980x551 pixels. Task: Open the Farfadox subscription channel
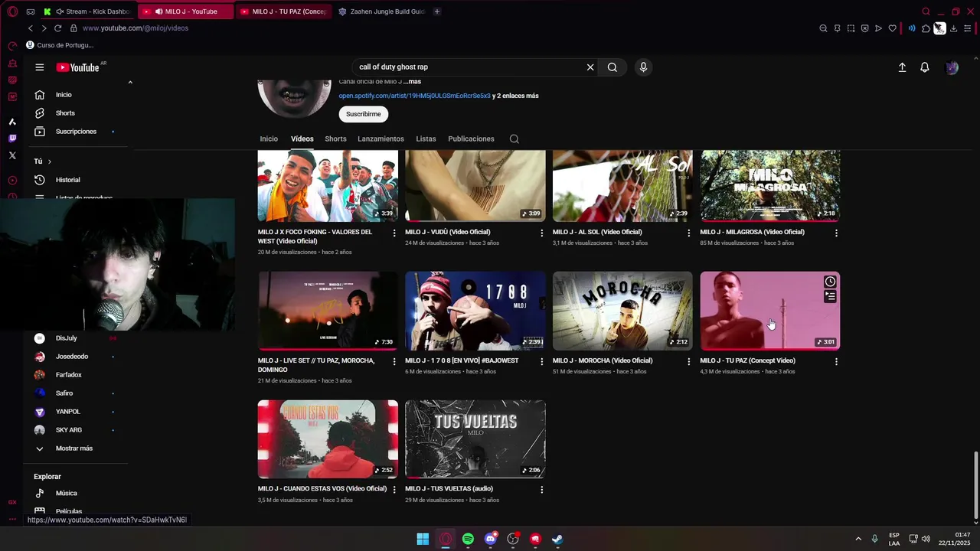[68, 375]
